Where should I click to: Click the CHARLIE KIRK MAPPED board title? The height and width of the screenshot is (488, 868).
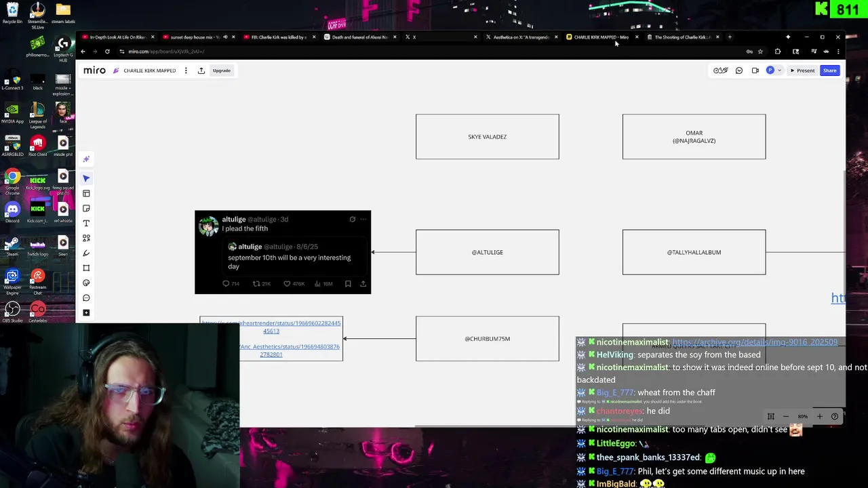coord(149,70)
